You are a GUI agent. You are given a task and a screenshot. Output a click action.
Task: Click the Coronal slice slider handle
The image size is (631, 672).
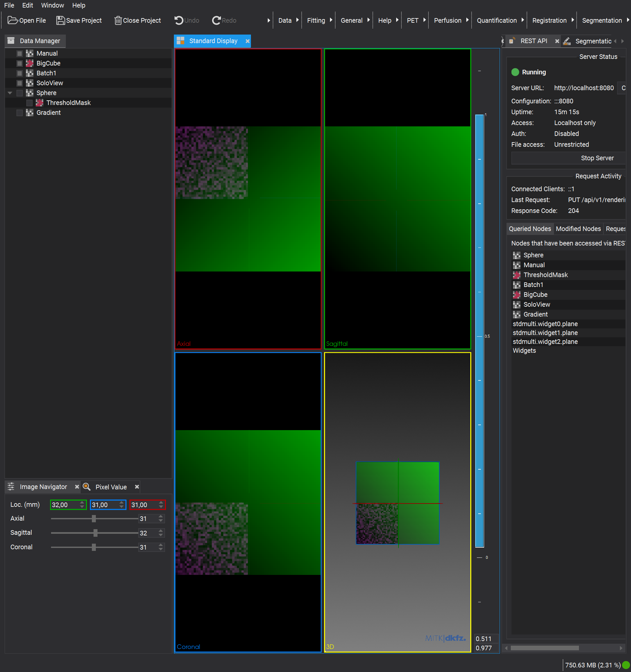point(94,547)
